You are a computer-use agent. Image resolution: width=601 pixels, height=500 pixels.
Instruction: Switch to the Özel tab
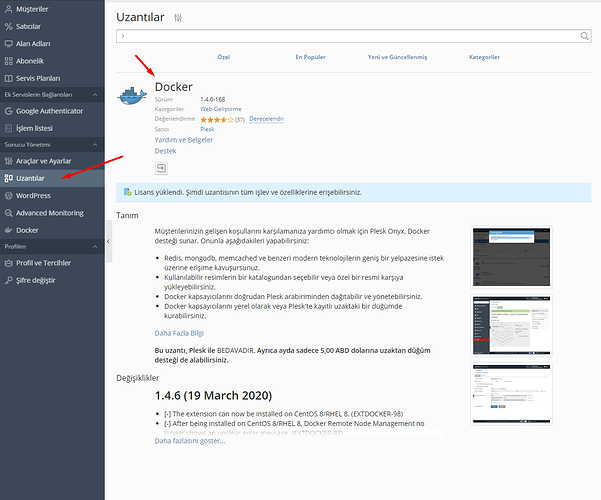pyautogui.click(x=223, y=57)
